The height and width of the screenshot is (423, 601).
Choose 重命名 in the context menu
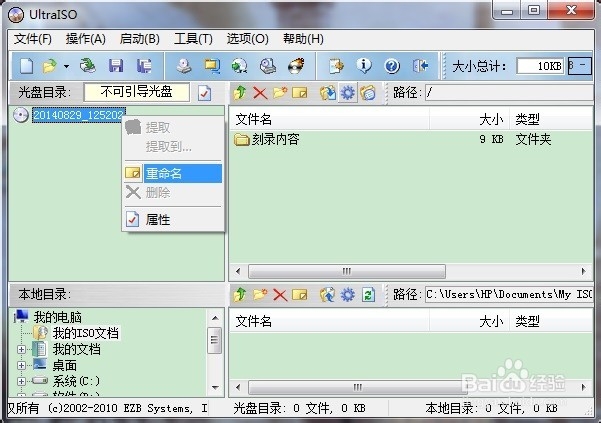click(x=173, y=174)
